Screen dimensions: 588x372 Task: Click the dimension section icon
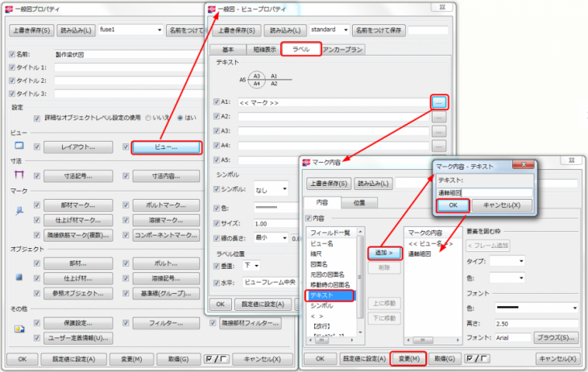tap(19, 175)
